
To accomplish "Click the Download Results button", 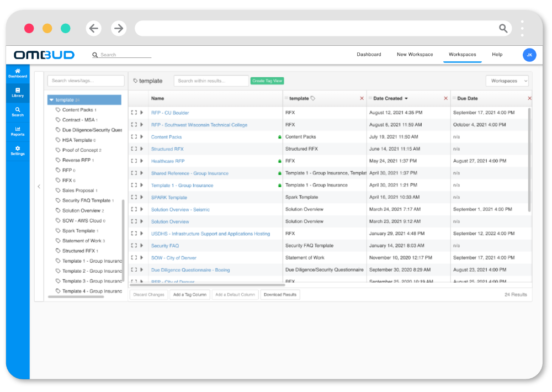I will click(280, 294).
